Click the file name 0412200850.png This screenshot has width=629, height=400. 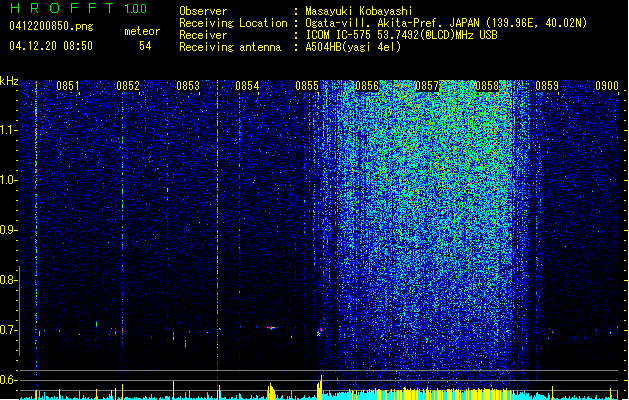(51, 26)
